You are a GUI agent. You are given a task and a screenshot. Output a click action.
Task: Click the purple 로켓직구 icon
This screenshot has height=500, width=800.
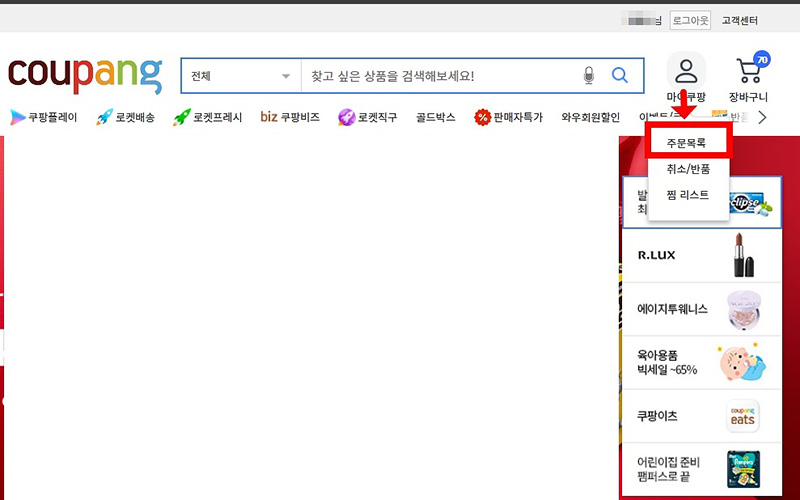pos(346,117)
